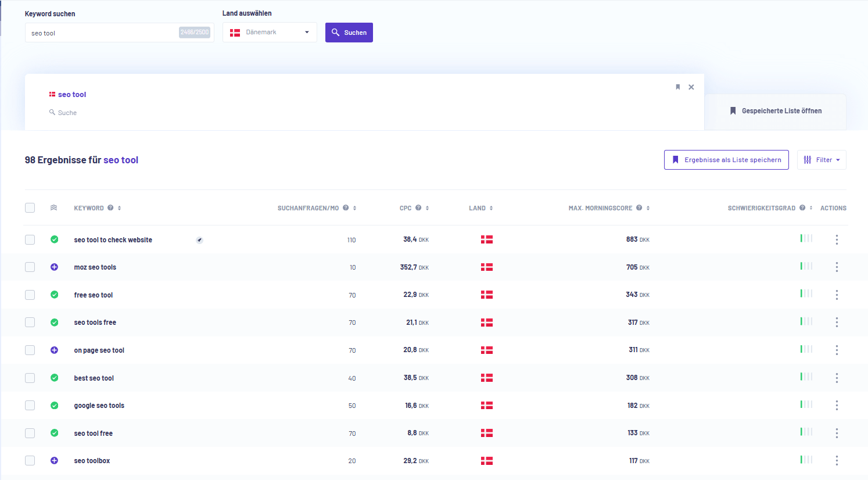Check the box for seo toolbox
Viewport: 868px width, 480px height.
click(x=30, y=460)
